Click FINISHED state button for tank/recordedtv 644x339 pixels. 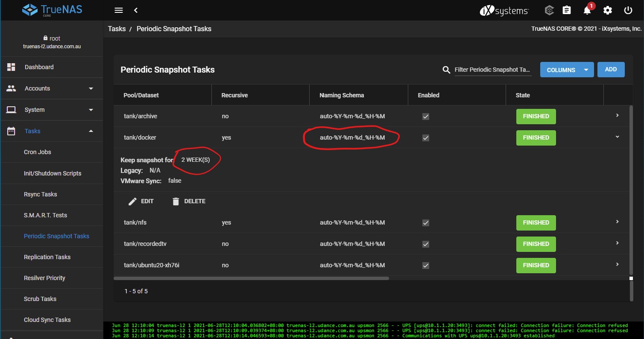(x=536, y=244)
